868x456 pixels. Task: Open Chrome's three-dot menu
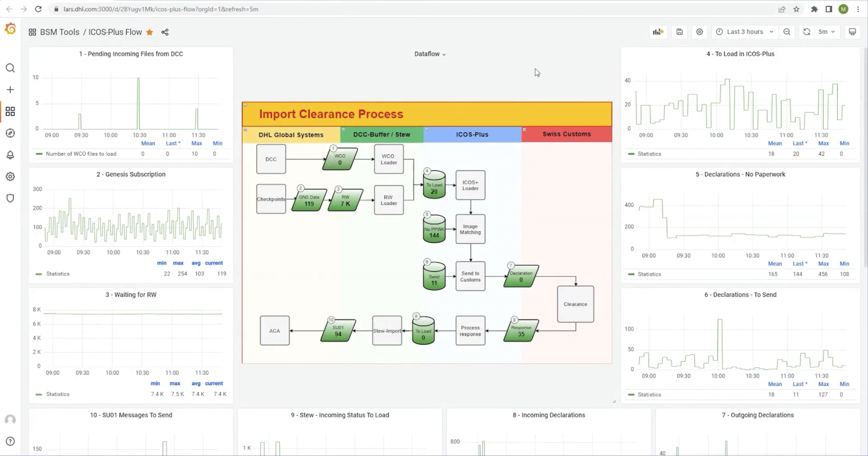(858, 9)
